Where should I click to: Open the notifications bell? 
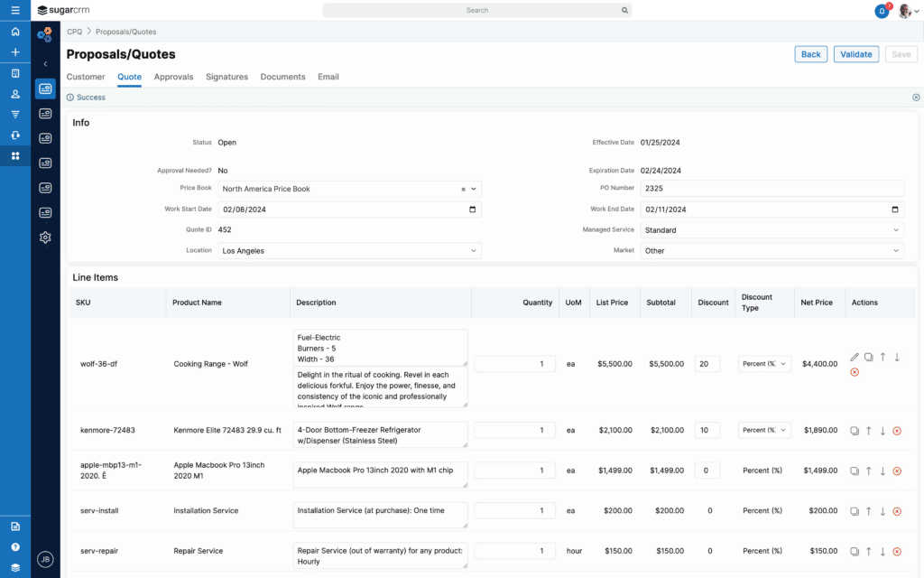point(882,11)
